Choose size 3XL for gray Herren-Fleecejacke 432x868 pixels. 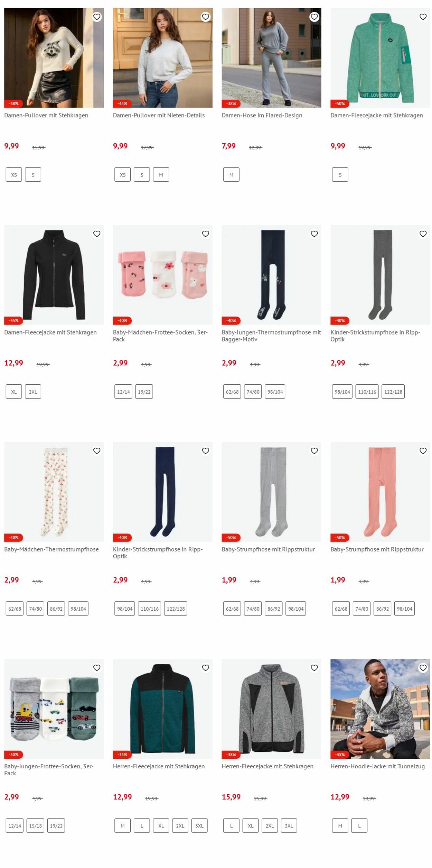[289, 825]
